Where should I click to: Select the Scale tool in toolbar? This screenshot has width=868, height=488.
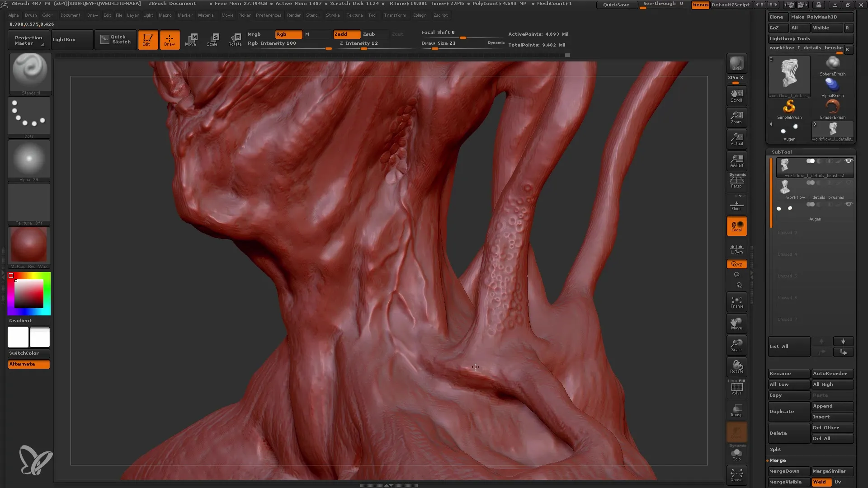pyautogui.click(x=213, y=39)
